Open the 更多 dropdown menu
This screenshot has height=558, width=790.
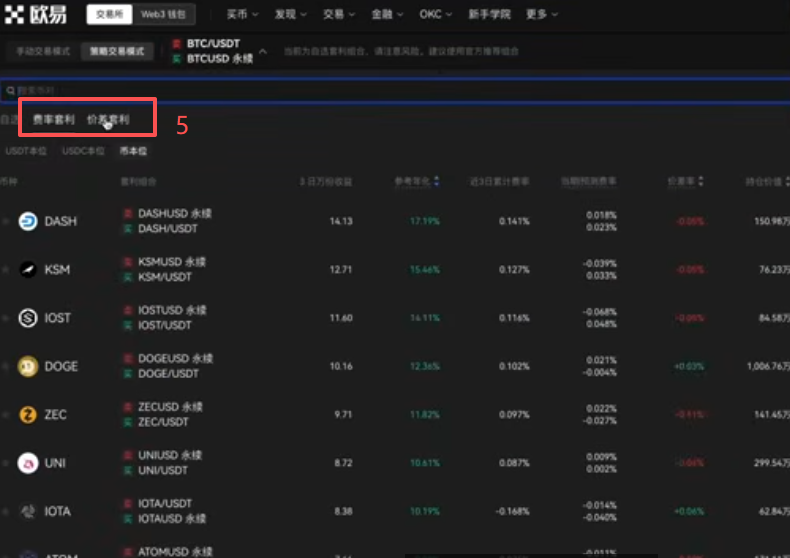[542, 15]
